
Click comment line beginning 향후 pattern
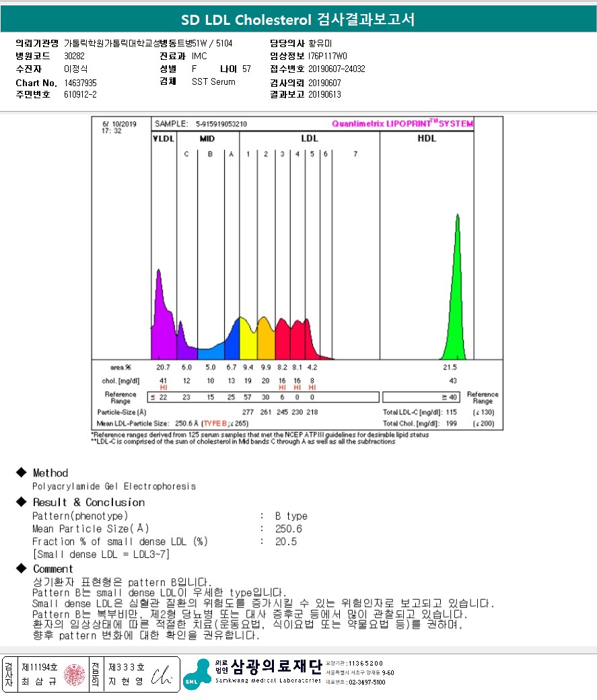click(146, 635)
